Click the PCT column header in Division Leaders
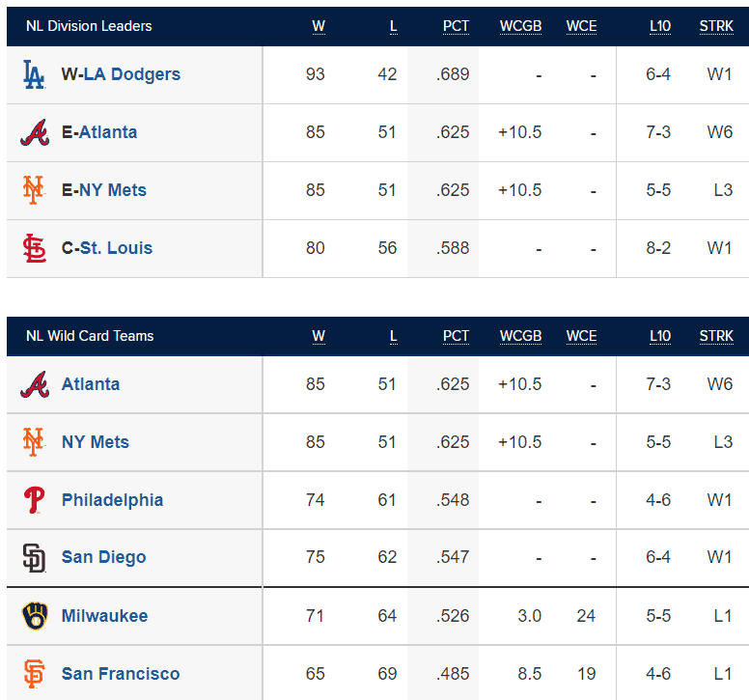Screen dimensions: 749x700 [x=456, y=26]
